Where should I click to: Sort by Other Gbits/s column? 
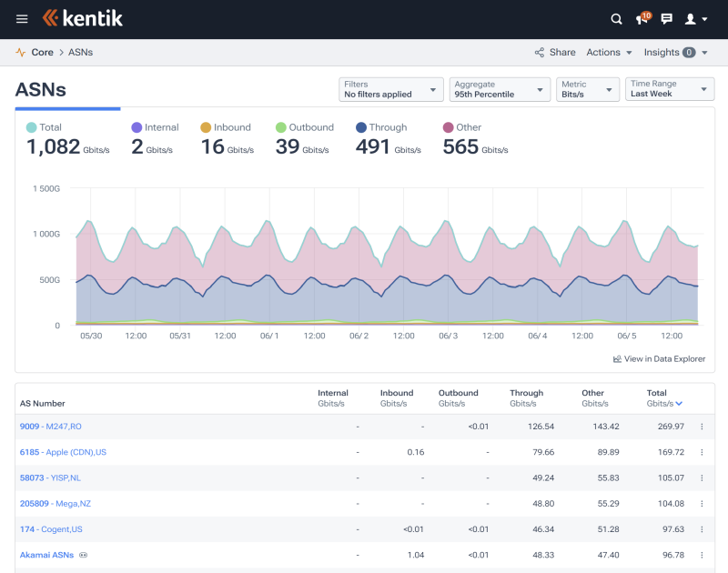[595, 398]
